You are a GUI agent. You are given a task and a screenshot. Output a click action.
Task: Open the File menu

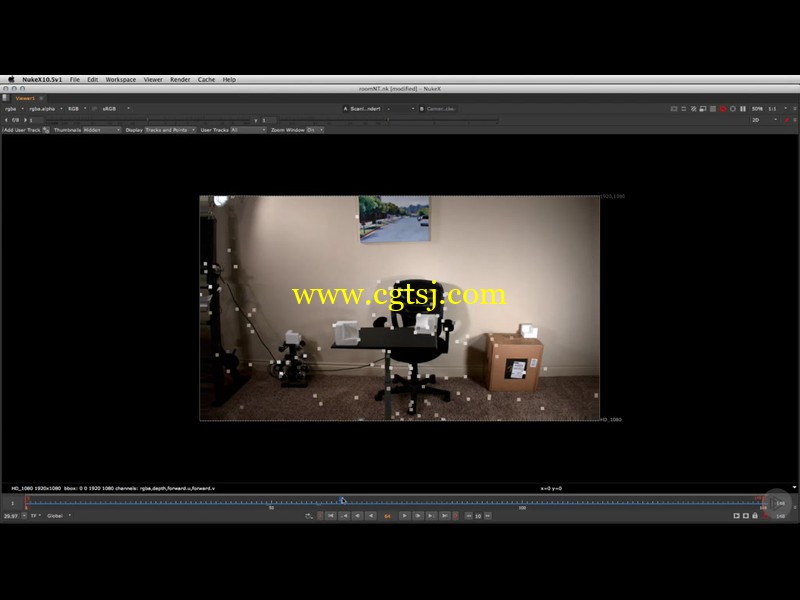click(x=74, y=80)
